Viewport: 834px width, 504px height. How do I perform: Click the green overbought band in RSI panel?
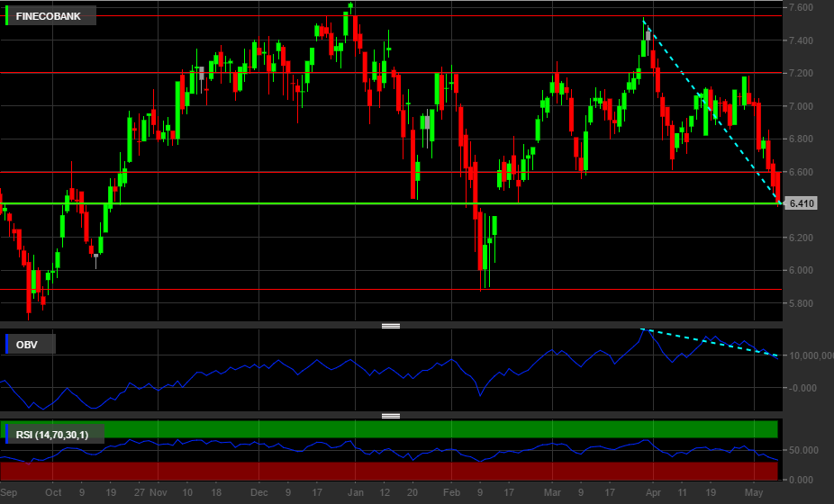pyautogui.click(x=389, y=429)
